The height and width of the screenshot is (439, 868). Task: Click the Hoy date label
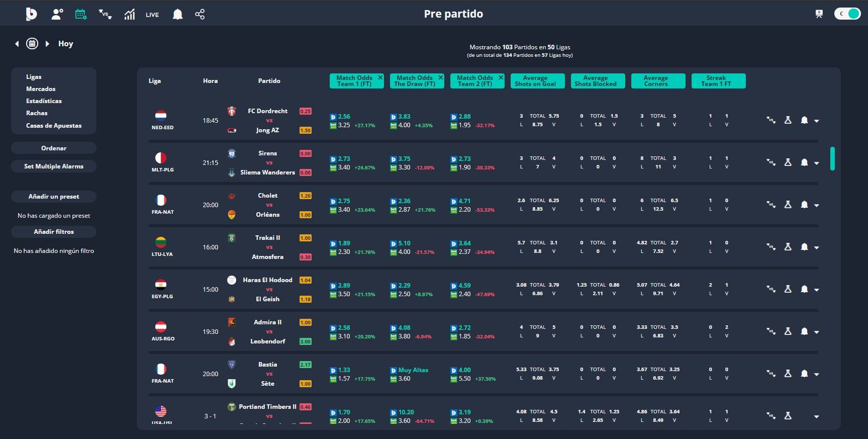[x=65, y=44]
